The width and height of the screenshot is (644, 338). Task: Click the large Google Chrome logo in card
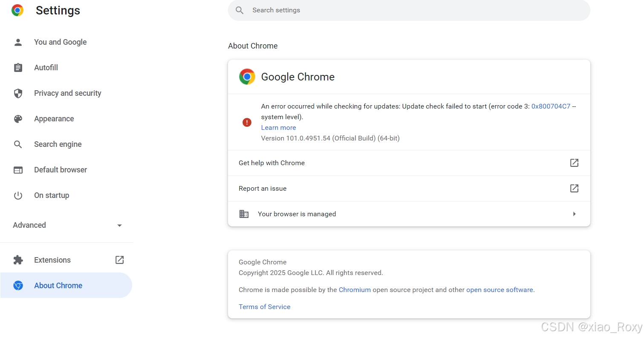pyautogui.click(x=247, y=77)
